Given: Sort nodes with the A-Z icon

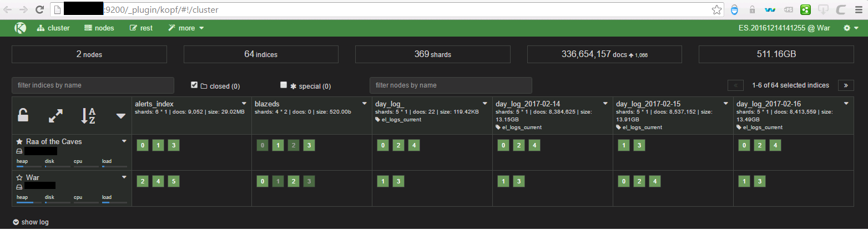Looking at the screenshot, I should (88, 116).
